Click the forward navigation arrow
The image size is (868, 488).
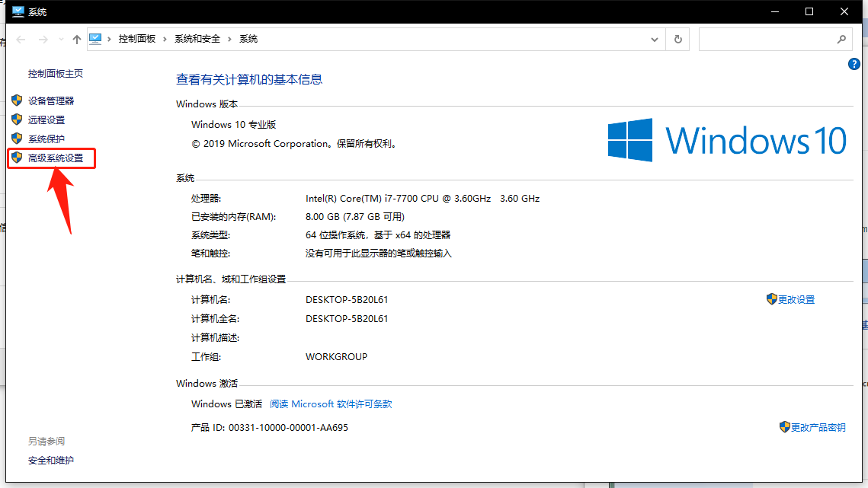click(x=43, y=40)
